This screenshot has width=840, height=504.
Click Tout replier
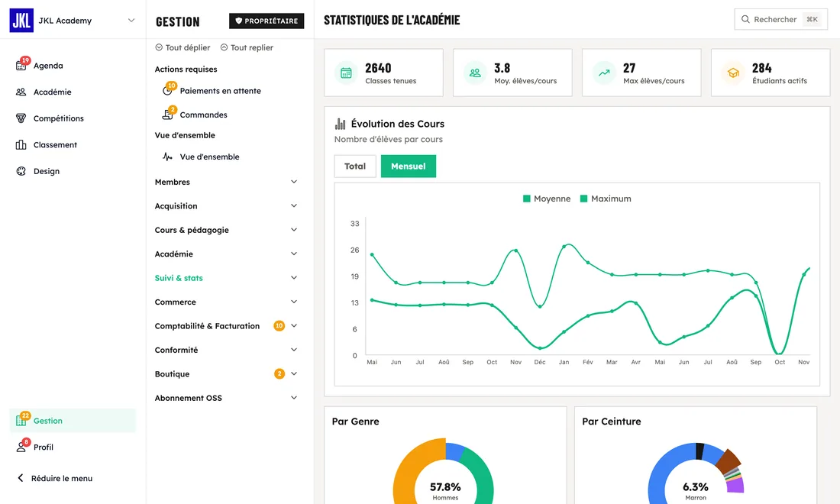coord(247,47)
